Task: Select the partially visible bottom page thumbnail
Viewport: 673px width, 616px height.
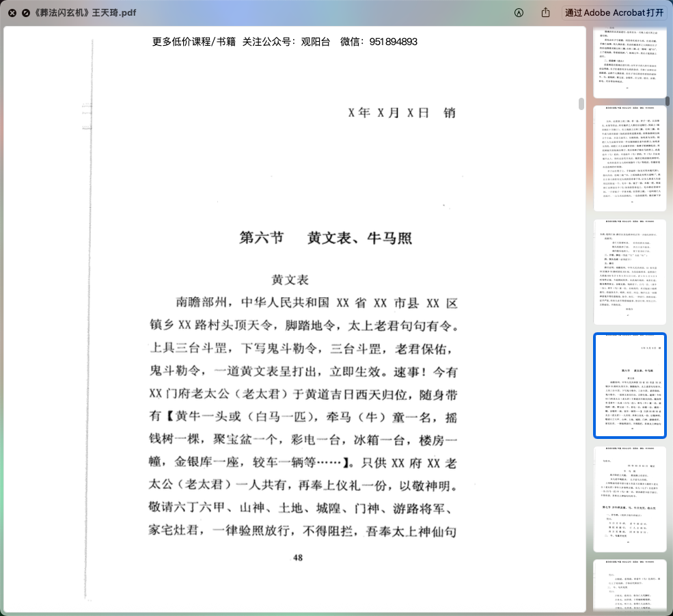Action: click(x=629, y=587)
